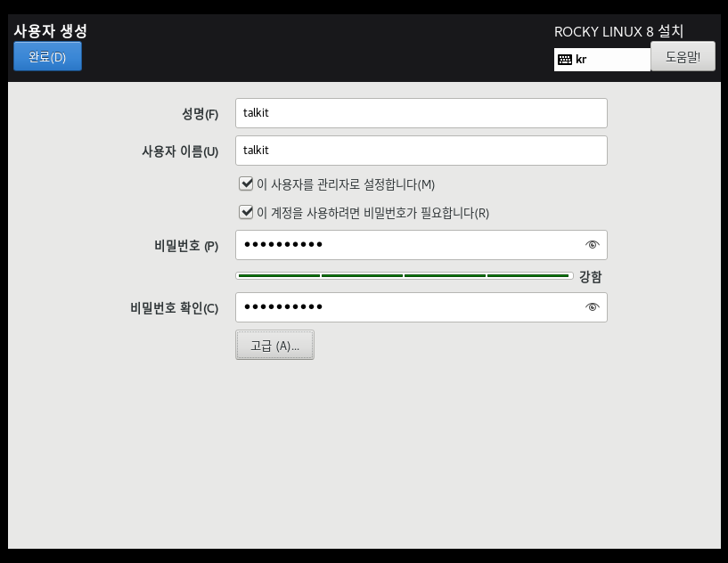This screenshot has width=728, height=563.
Task: Open the kr keyboard layout indicator
Action: click(x=601, y=60)
